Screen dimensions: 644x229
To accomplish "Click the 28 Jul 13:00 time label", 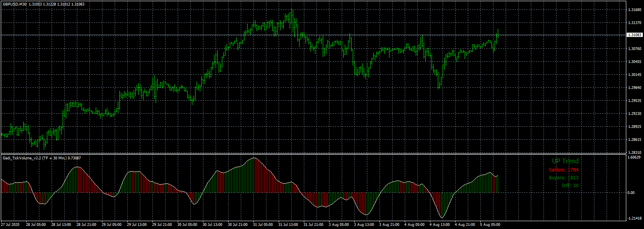I will (x=61, y=225).
